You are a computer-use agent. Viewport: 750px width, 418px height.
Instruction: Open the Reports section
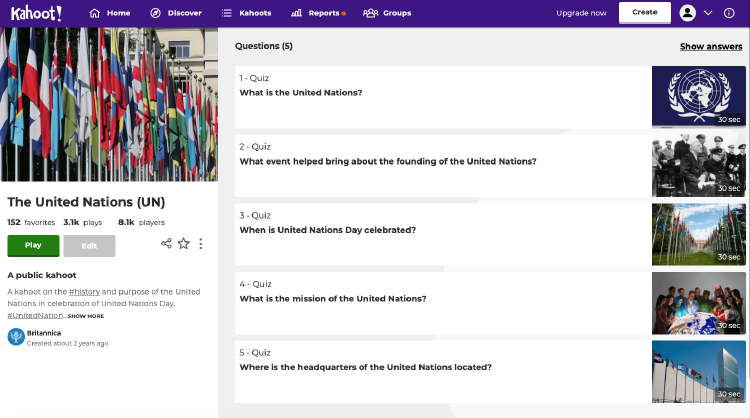coord(317,13)
